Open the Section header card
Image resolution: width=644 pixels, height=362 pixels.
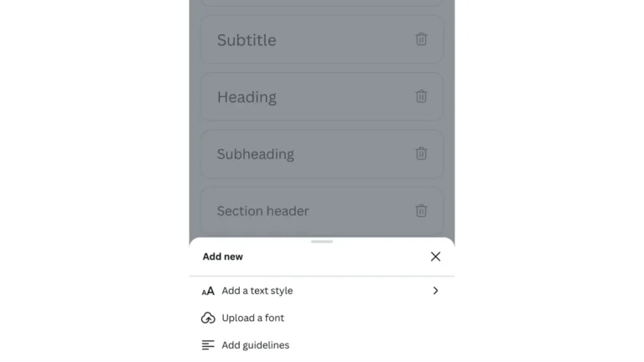point(322,211)
